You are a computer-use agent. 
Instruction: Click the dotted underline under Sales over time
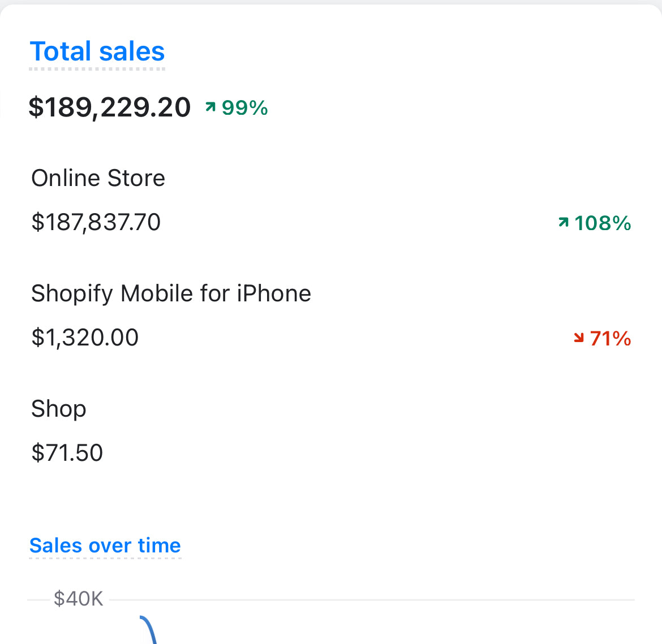click(105, 558)
